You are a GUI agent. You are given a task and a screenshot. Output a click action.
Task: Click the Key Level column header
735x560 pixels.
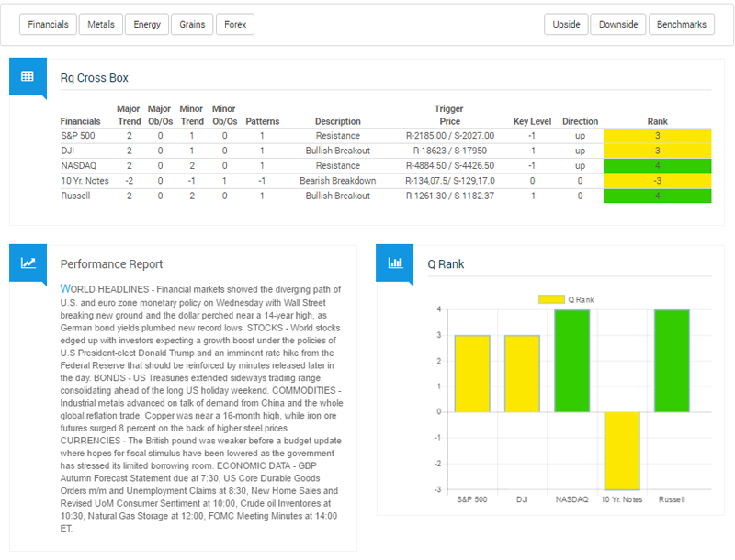pyautogui.click(x=532, y=121)
